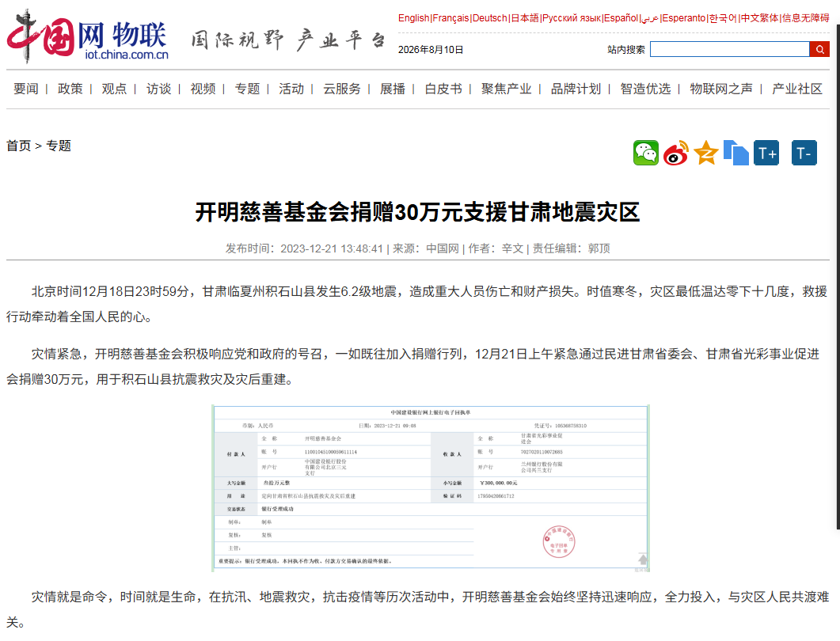Screen dimensions: 840x641
Task: Click the header date 2026年8月10日
Action: tap(431, 50)
